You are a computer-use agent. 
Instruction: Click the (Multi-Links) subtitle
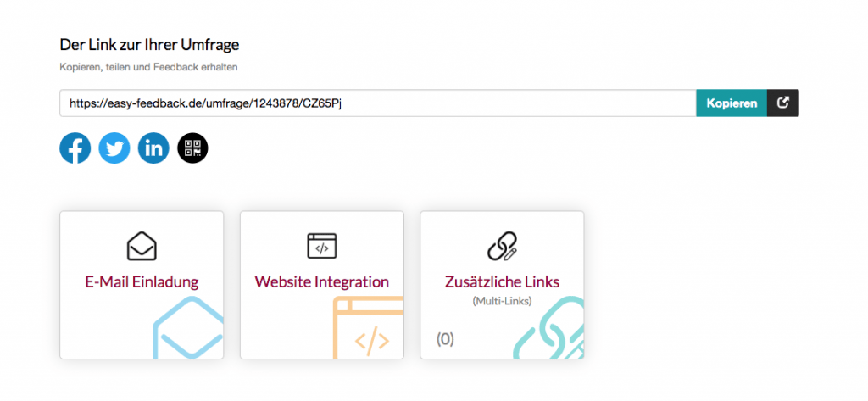pyautogui.click(x=502, y=301)
